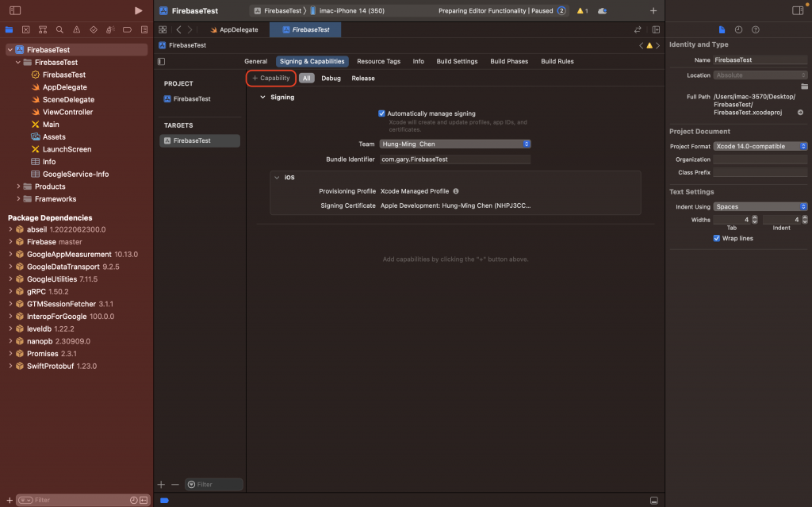The width and height of the screenshot is (812, 507).
Task: Increase the Indent width stepper
Action: [x=805, y=217]
